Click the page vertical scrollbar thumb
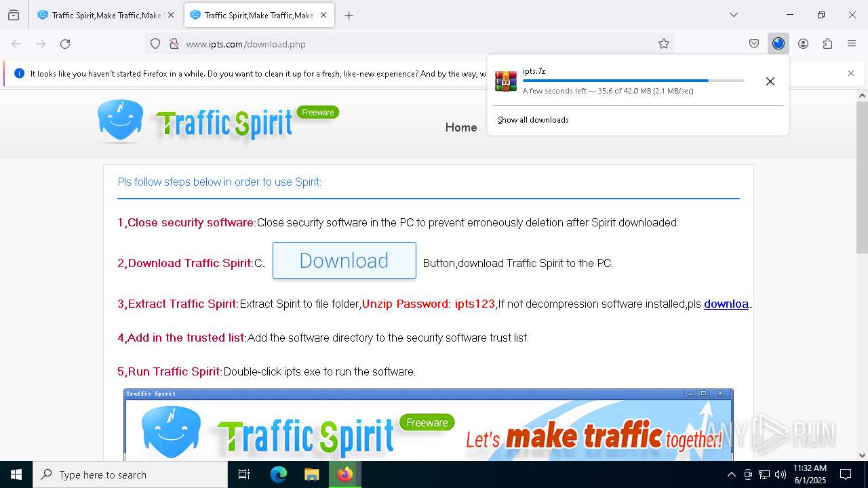Image resolution: width=868 pixels, height=488 pixels. point(862,176)
